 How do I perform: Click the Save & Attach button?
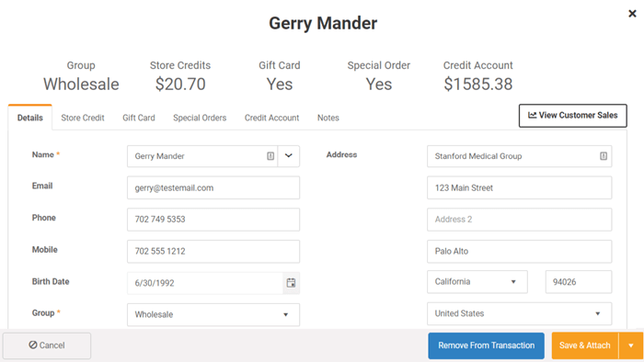pos(585,345)
